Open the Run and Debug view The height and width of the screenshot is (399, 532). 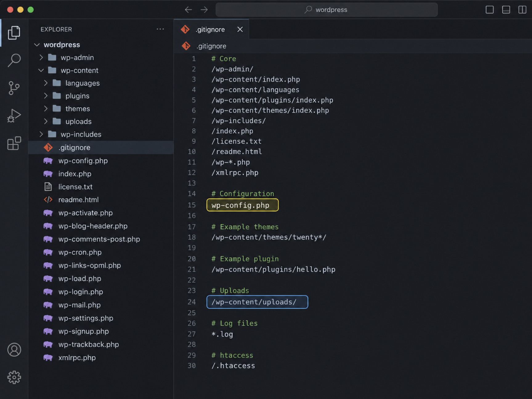coord(14,116)
